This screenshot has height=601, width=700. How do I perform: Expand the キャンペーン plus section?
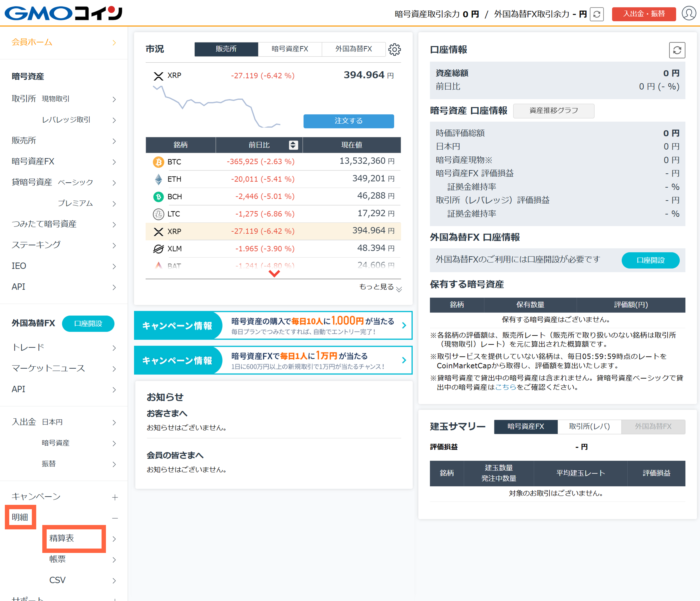point(115,497)
